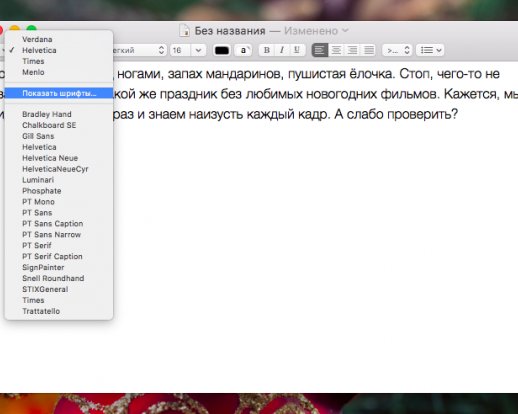Choose PT Mono font

coord(59,202)
